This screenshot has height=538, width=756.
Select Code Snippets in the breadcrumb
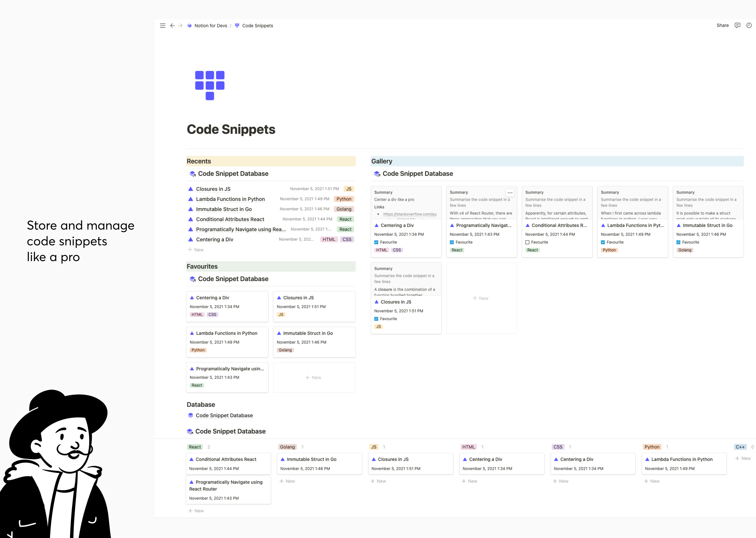click(258, 25)
